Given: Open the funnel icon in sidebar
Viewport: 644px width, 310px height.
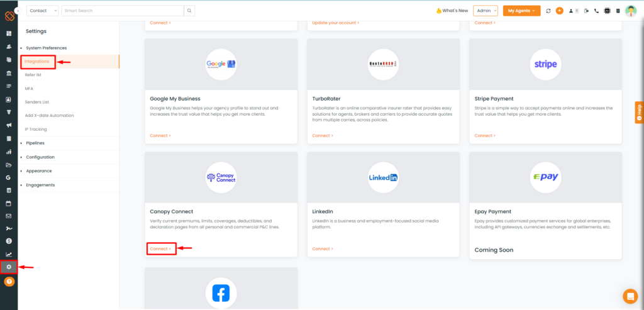Looking at the screenshot, I should 9,112.
